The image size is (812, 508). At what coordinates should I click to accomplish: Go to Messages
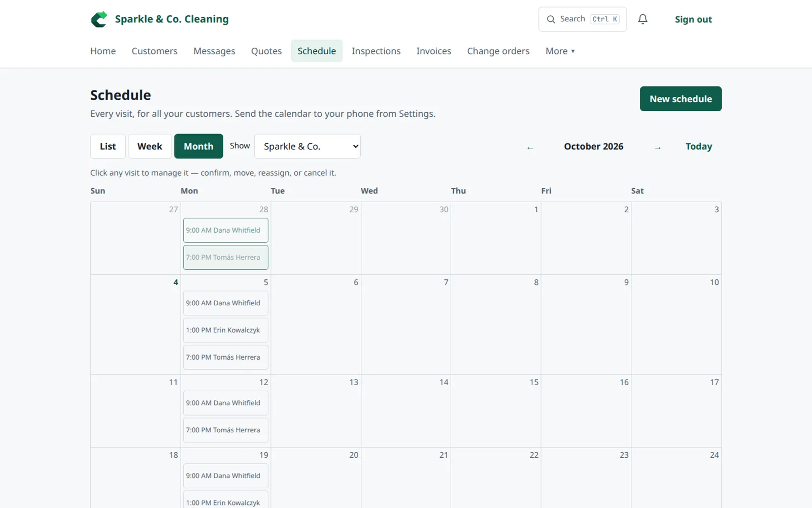click(x=214, y=51)
